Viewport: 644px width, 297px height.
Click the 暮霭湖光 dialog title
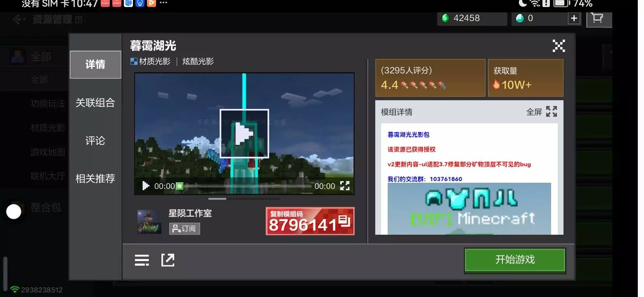pyautogui.click(x=153, y=46)
